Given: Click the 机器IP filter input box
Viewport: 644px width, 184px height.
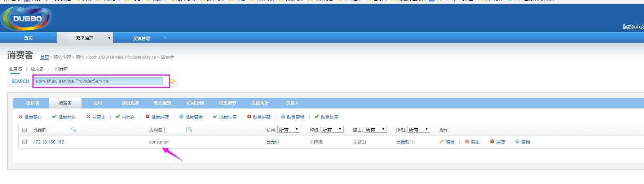Looking at the screenshot, I should [59, 130].
